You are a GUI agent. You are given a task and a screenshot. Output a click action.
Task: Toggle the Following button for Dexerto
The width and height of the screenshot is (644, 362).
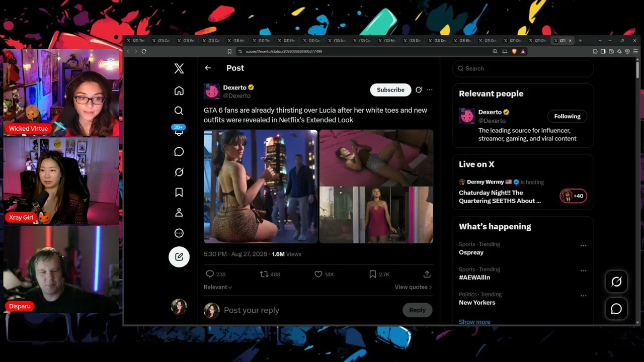point(567,116)
